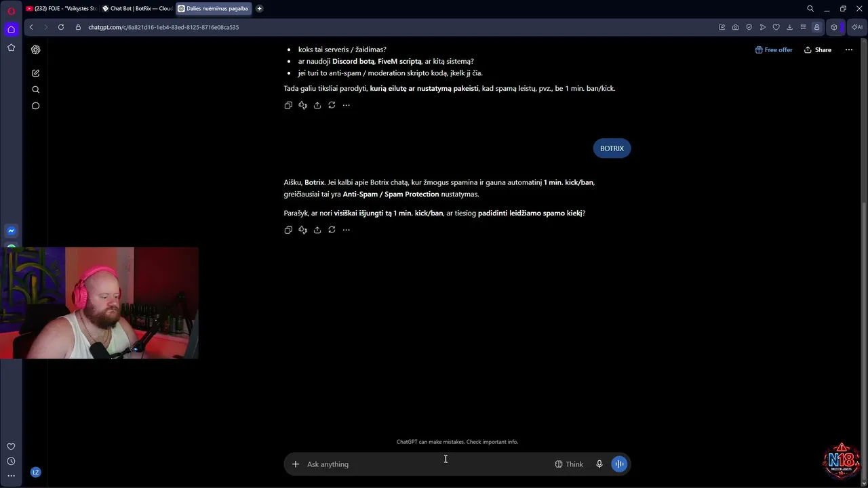868x488 pixels.
Task: Select the chatgpt.com address bar URL
Action: click(163, 27)
